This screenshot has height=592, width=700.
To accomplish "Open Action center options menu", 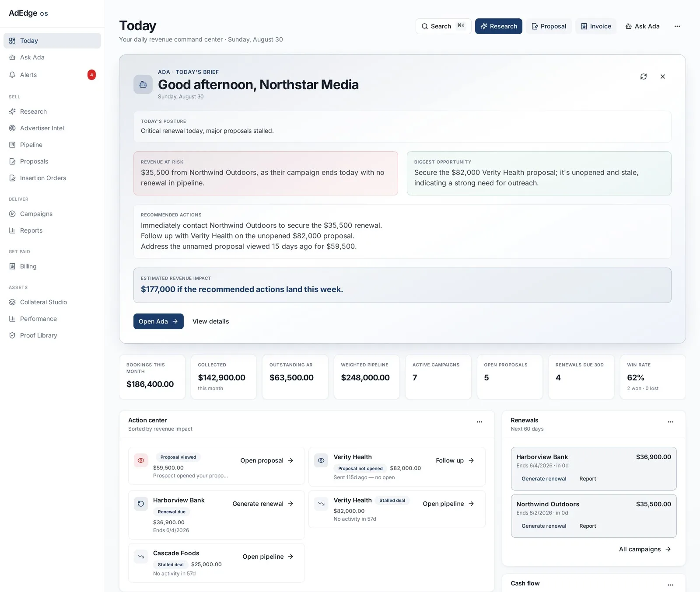I will (x=479, y=422).
